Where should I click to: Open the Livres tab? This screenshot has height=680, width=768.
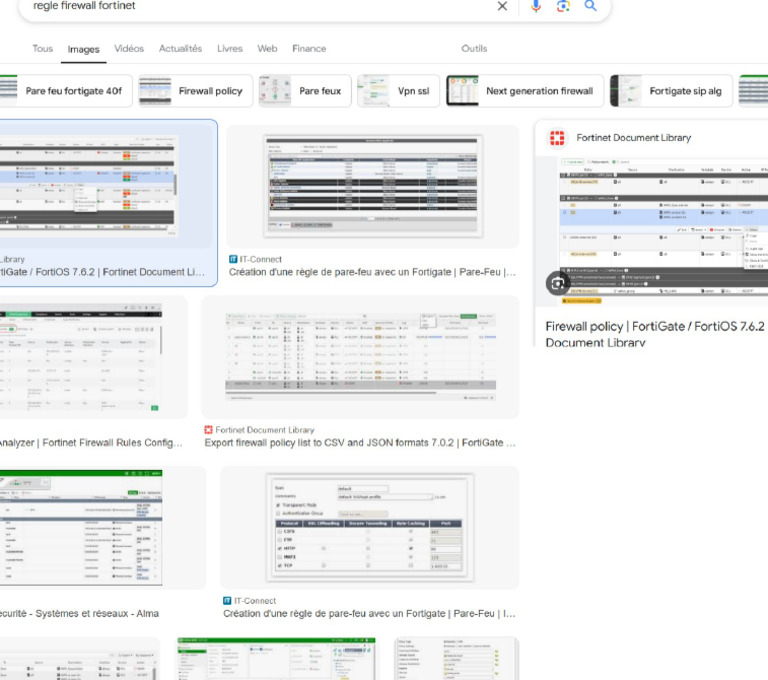pyautogui.click(x=230, y=49)
